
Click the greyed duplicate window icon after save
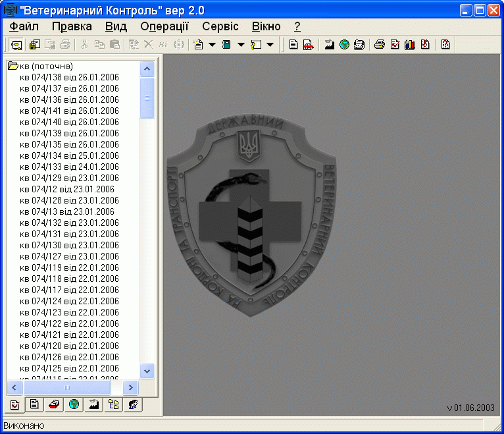click(x=50, y=44)
